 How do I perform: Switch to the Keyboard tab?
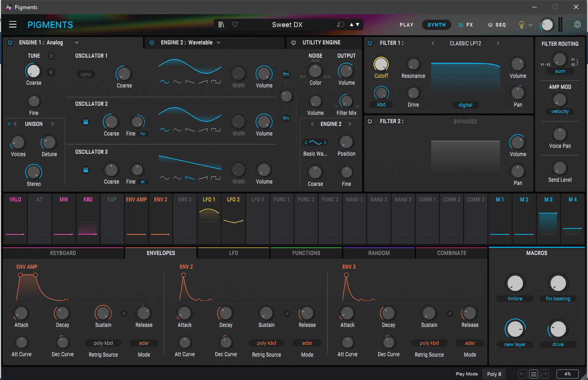pyautogui.click(x=63, y=253)
